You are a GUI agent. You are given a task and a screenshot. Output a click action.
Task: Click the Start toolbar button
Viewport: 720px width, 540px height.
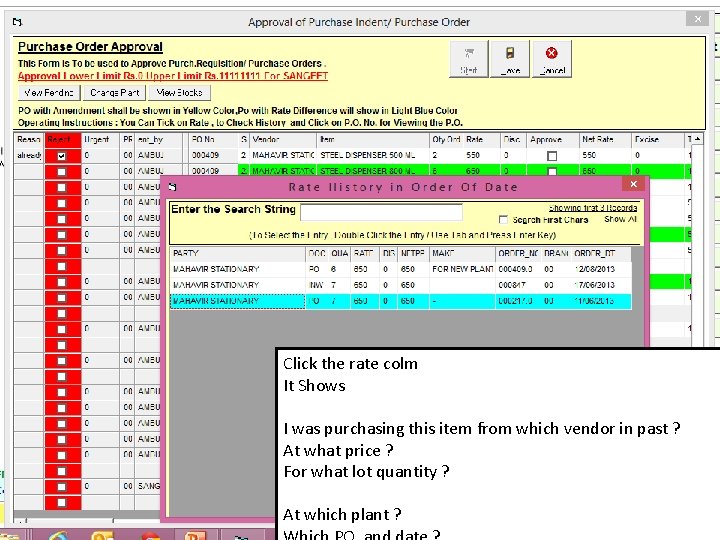pos(468,59)
